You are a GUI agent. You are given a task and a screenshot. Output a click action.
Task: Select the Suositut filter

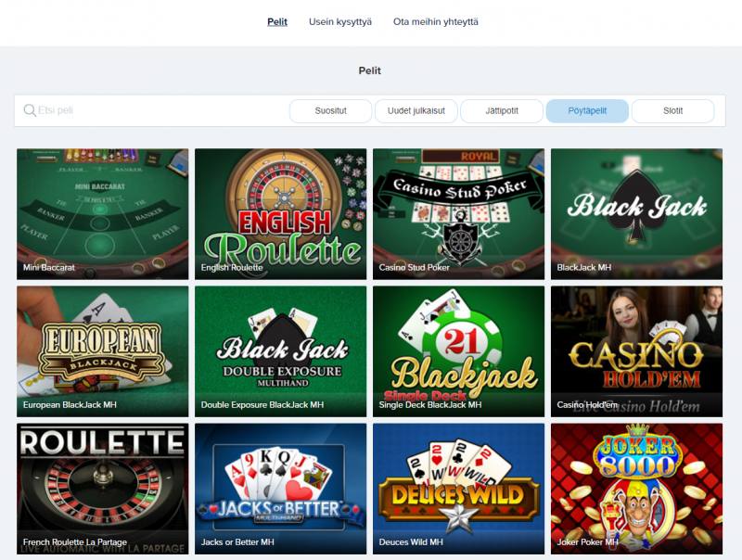331,110
